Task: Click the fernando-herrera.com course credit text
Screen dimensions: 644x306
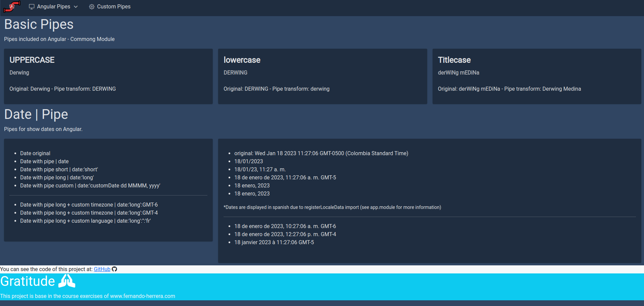Action: 87,296
